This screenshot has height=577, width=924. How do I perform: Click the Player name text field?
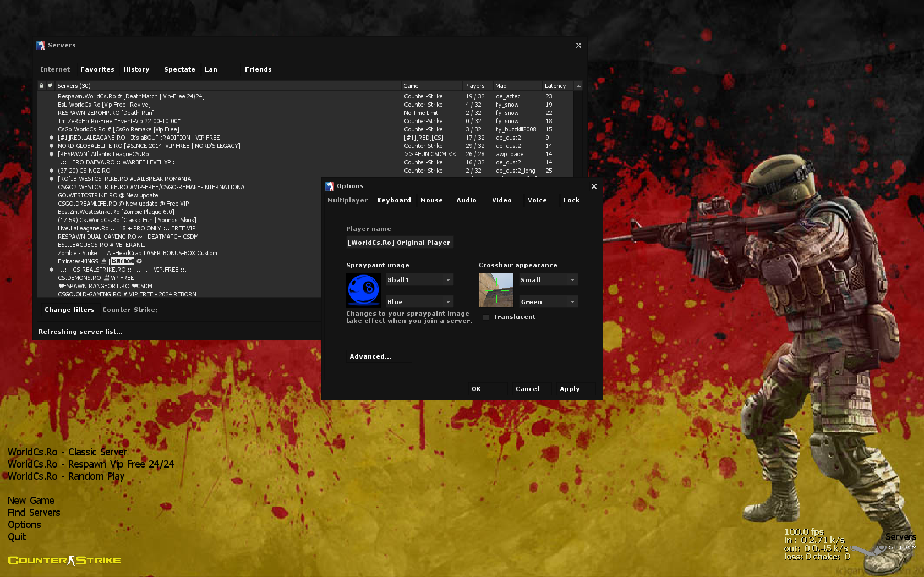tap(400, 243)
